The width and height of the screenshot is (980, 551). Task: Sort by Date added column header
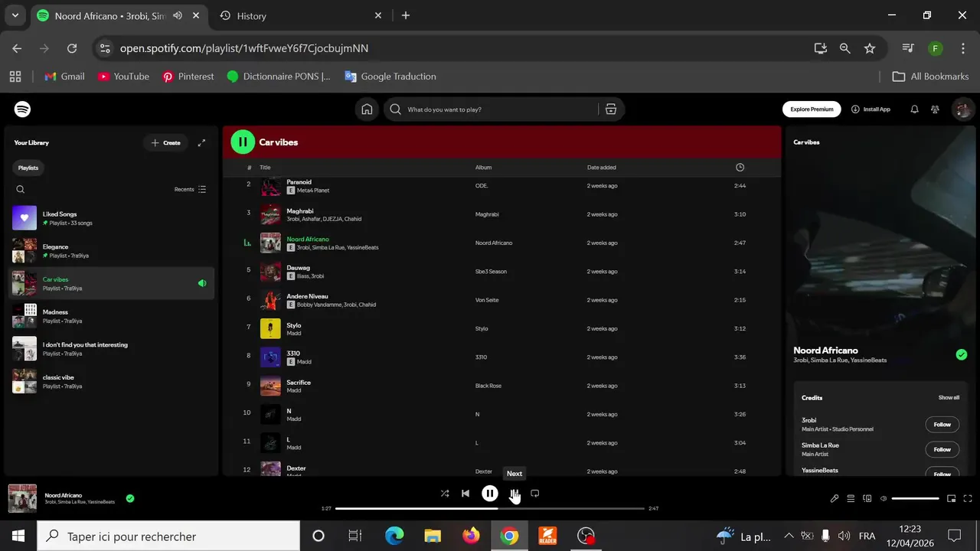point(602,168)
